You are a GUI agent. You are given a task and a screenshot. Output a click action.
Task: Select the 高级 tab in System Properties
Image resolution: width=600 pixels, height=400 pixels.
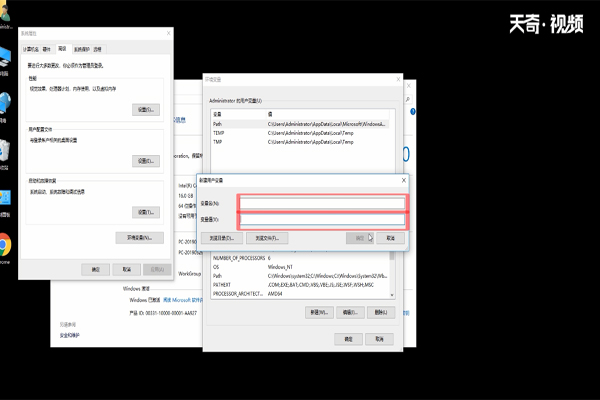62,49
